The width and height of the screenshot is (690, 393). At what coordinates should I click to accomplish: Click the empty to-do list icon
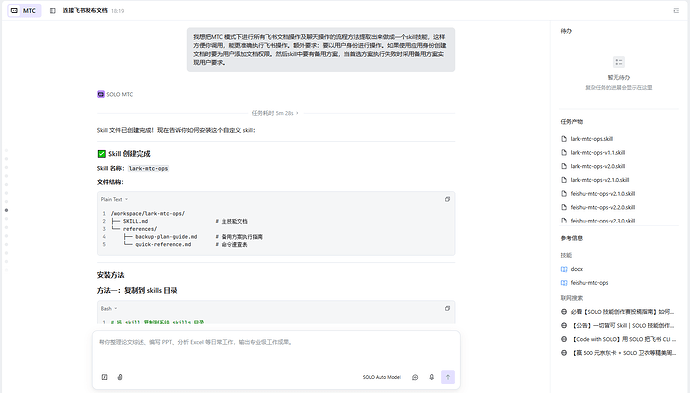pos(619,62)
